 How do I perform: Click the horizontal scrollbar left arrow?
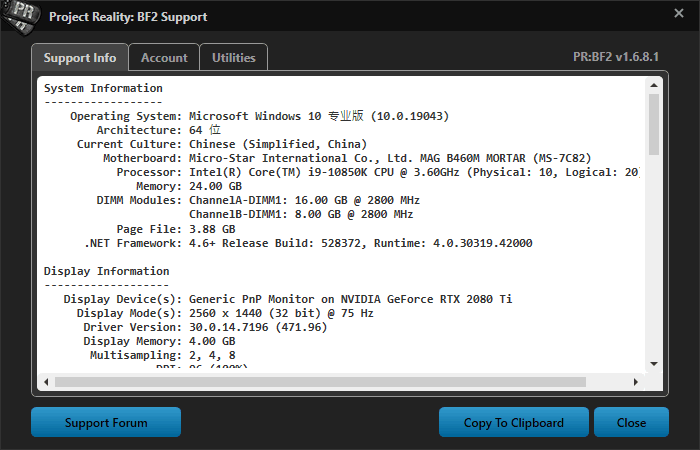[46, 382]
